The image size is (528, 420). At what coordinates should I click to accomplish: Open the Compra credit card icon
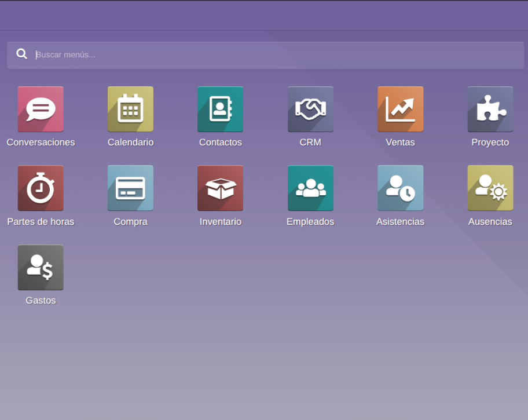130,188
